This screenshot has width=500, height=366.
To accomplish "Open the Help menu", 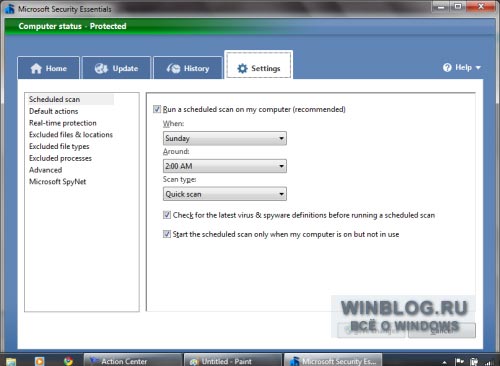I will point(462,67).
